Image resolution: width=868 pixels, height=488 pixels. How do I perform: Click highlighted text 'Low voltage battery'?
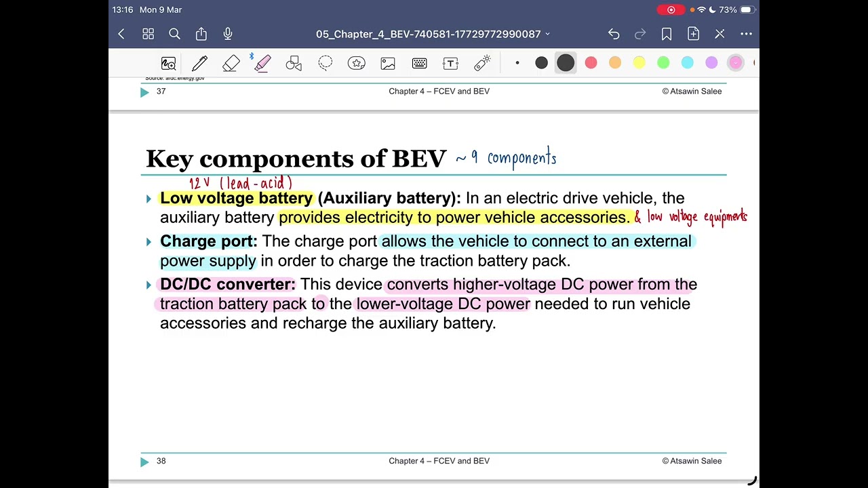(x=237, y=198)
